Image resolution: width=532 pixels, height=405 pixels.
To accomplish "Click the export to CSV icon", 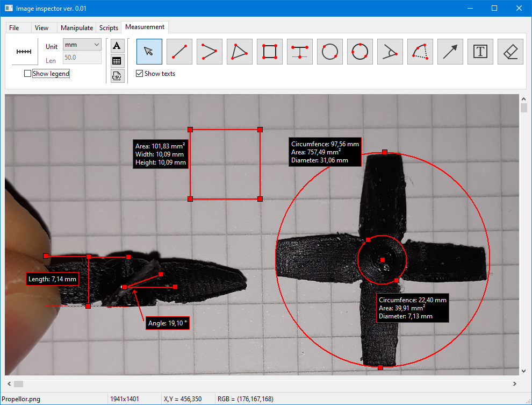I will [117, 76].
